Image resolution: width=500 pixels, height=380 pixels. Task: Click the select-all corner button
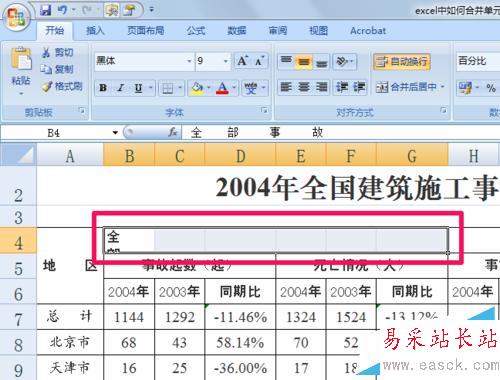tap(18, 155)
